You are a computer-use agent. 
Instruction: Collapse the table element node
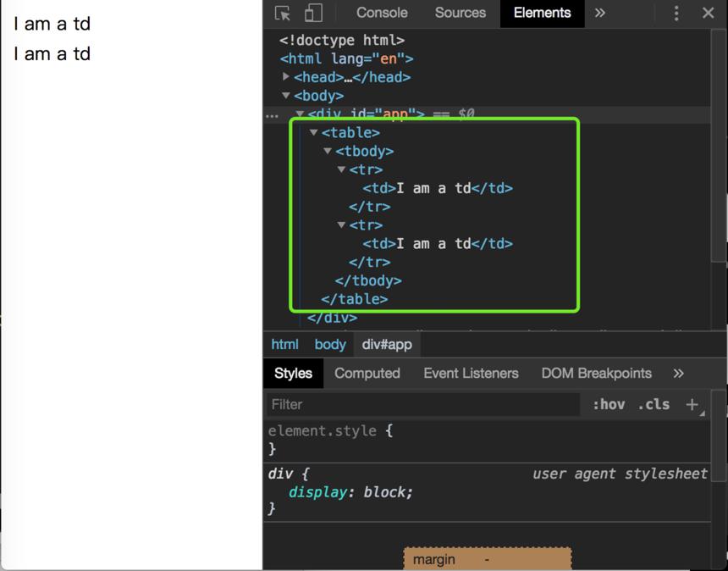(x=314, y=132)
